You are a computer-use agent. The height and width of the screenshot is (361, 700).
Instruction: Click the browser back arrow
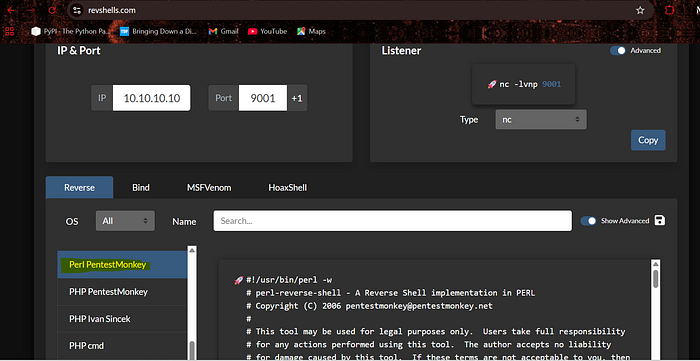11,10
